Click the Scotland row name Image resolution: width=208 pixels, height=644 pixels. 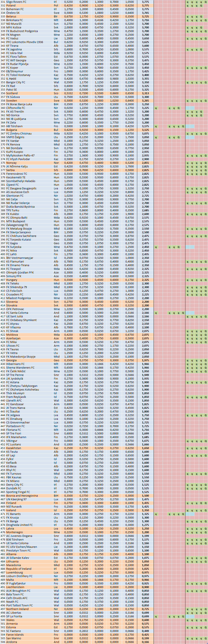[12, 93]
